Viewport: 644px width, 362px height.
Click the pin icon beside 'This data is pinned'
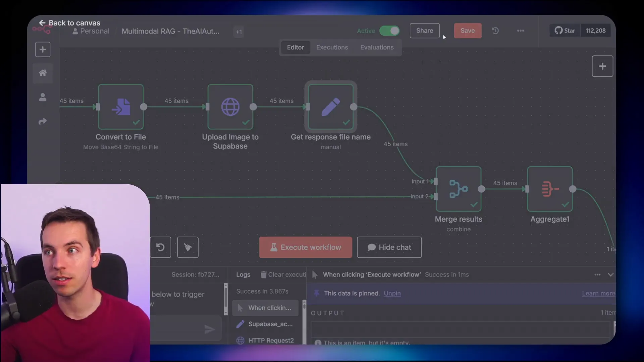coord(316,293)
